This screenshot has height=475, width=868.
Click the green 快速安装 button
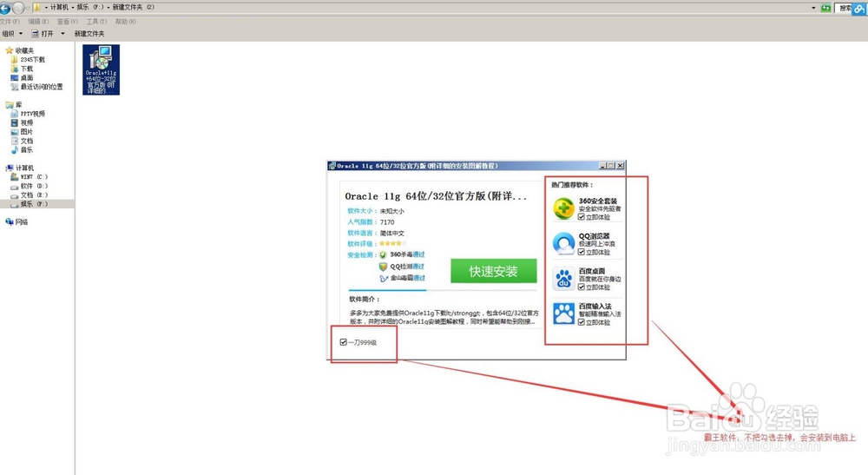[x=493, y=271]
